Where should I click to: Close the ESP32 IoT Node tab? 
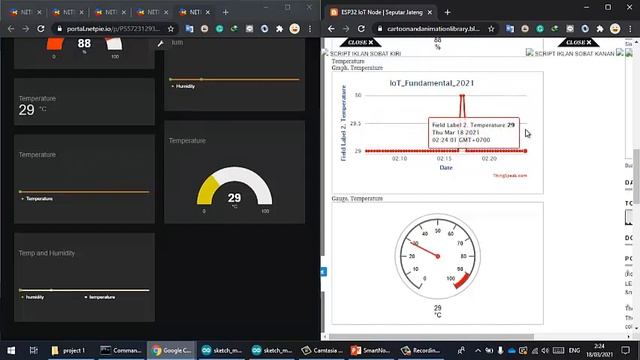(430, 12)
